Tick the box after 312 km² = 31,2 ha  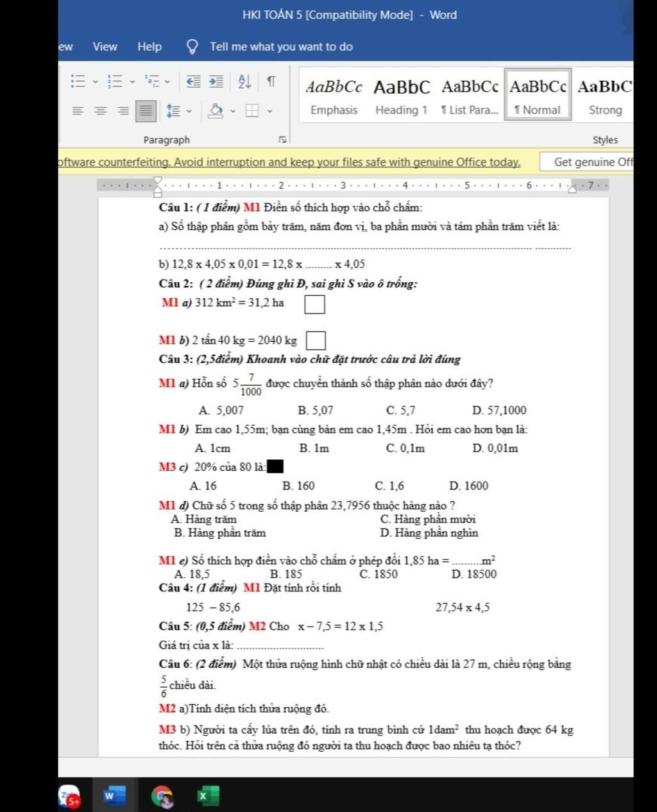pos(314,304)
